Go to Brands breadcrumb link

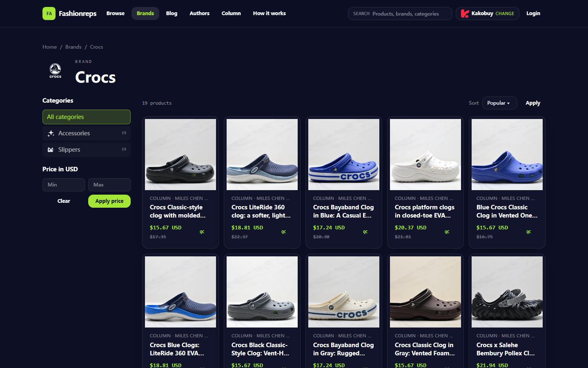(x=73, y=47)
